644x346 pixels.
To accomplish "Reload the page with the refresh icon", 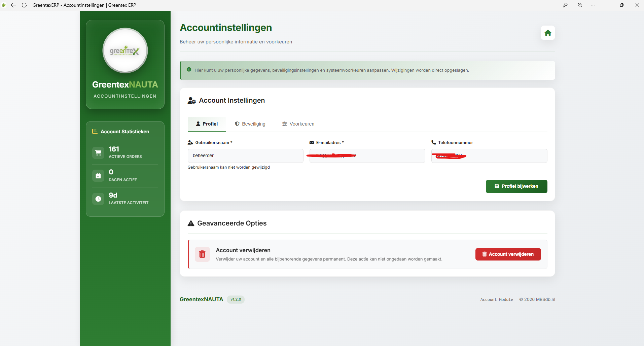I will click(x=24, y=5).
